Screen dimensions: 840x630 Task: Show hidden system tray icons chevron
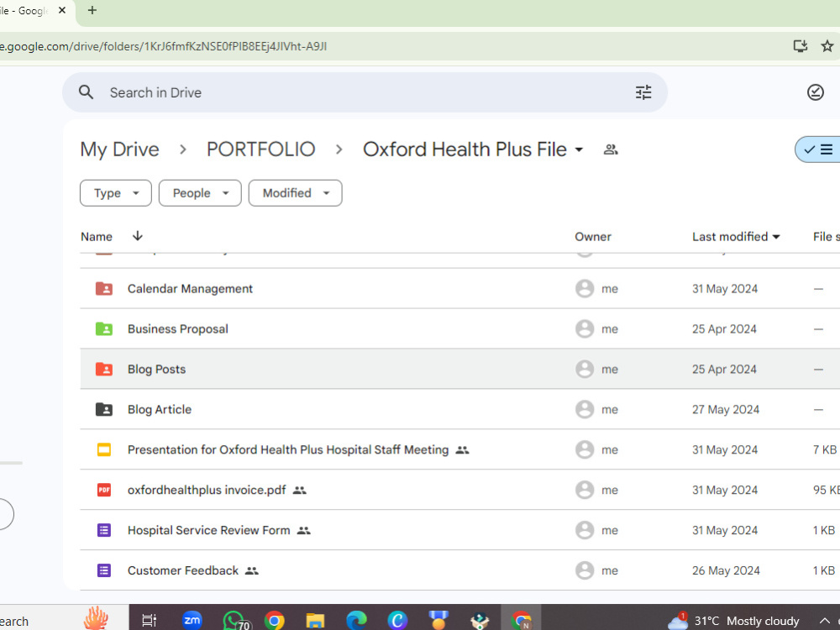(825, 621)
